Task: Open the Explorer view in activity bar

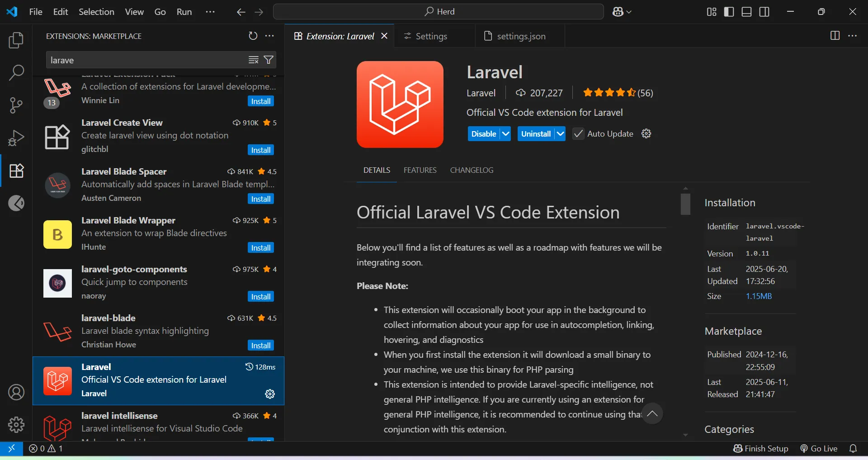Action: click(16, 40)
